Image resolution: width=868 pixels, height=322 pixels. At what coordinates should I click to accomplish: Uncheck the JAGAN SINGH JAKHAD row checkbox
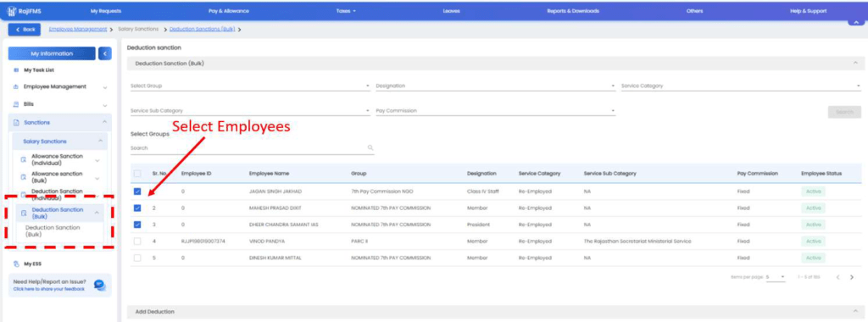[x=137, y=192]
